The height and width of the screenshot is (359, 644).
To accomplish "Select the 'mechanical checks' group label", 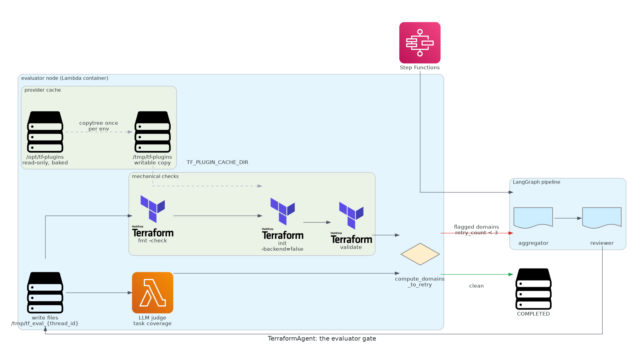I will (x=155, y=176).
